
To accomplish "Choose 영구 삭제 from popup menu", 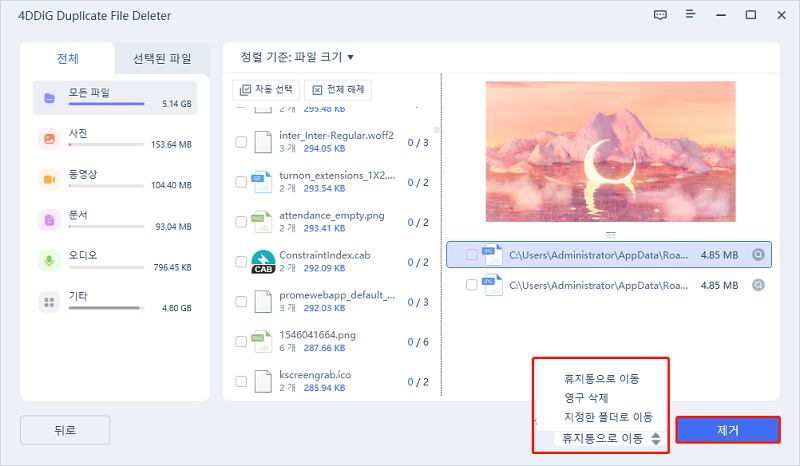I will (x=586, y=398).
